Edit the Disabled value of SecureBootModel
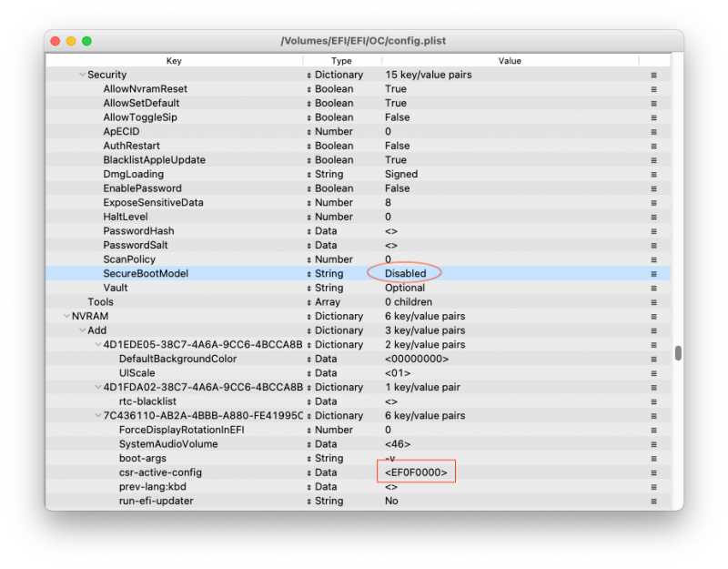This screenshot has height=569, width=728. pyautogui.click(x=407, y=273)
